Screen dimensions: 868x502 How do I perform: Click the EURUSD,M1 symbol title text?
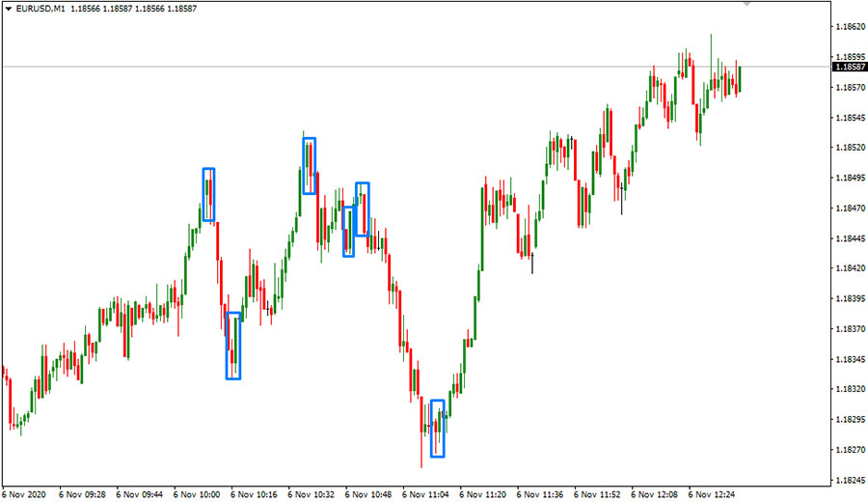coord(41,8)
